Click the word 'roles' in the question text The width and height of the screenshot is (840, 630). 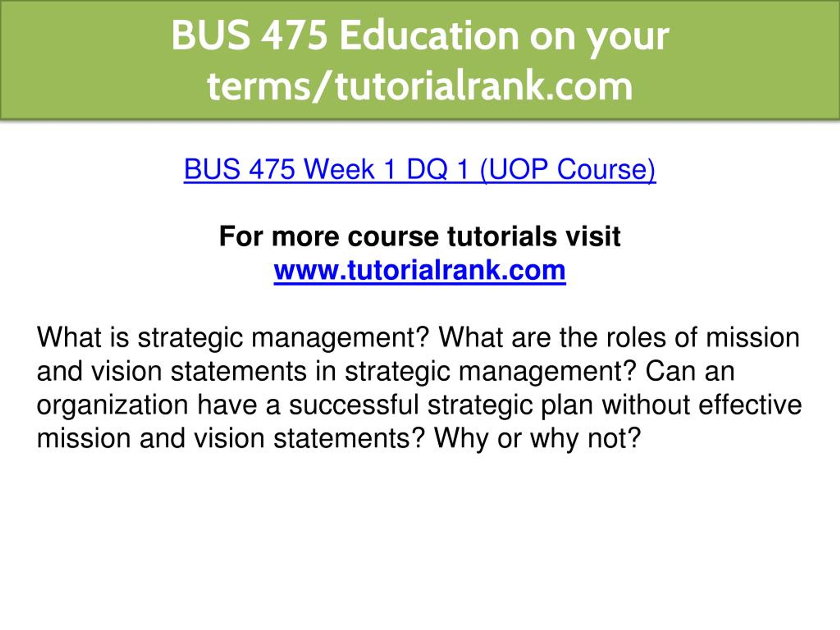[636, 337]
